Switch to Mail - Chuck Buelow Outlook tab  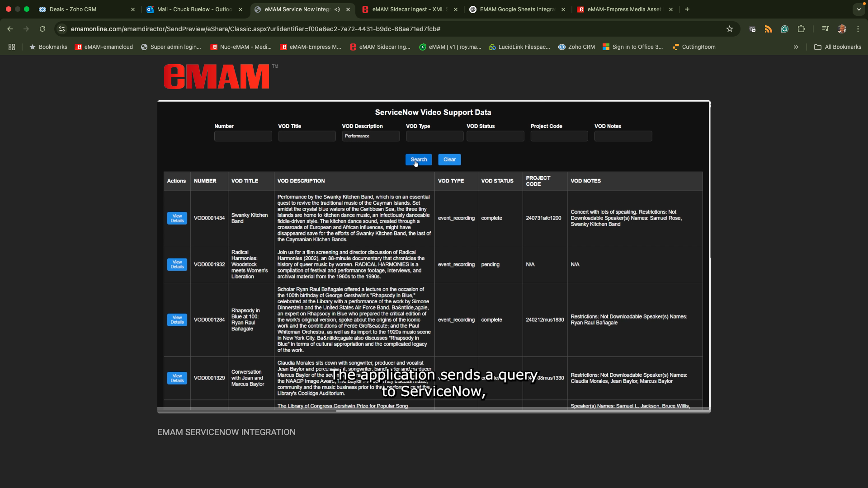[194, 9]
